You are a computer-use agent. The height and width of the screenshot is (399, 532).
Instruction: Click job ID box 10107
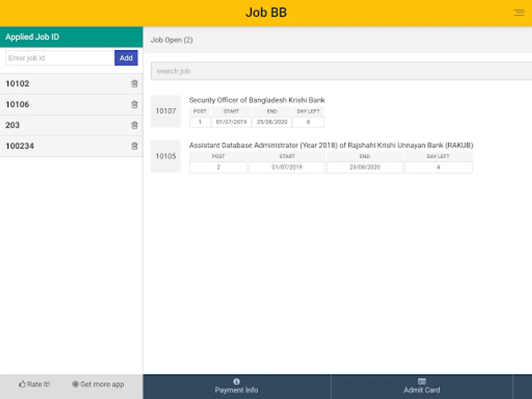[x=166, y=111]
